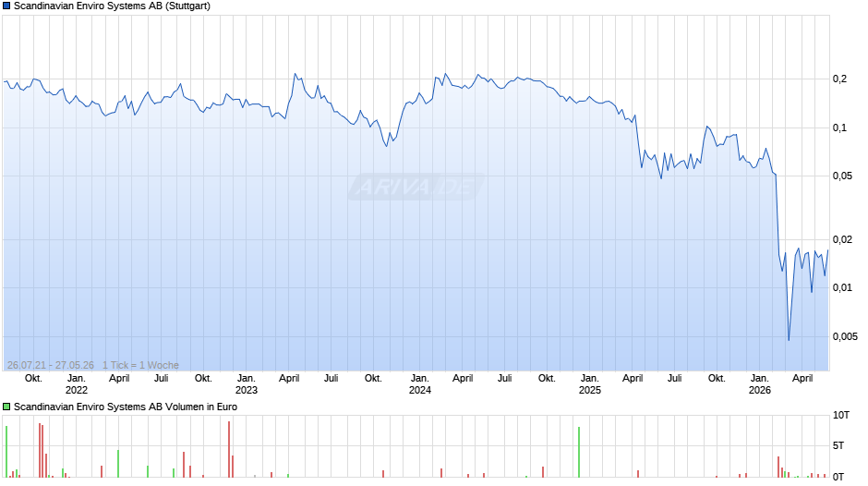This screenshot has height=486, width=868.
Task: Click the 'Jan. 2026' time axis label
Action: coord(759,384)
